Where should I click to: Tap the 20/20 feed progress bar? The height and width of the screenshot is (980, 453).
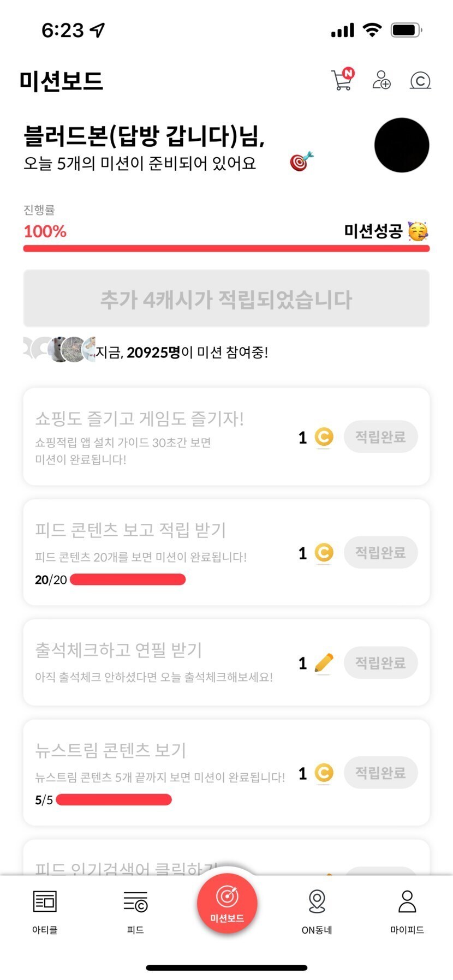128,579
